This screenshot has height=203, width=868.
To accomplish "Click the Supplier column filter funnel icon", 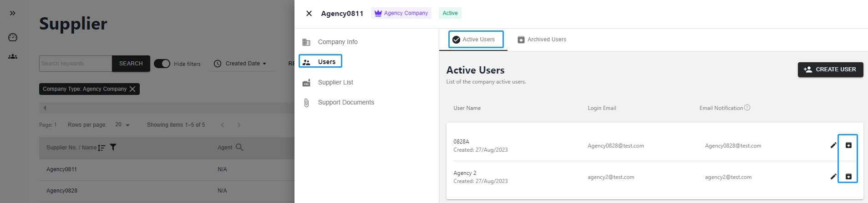I will coord(113,147).
